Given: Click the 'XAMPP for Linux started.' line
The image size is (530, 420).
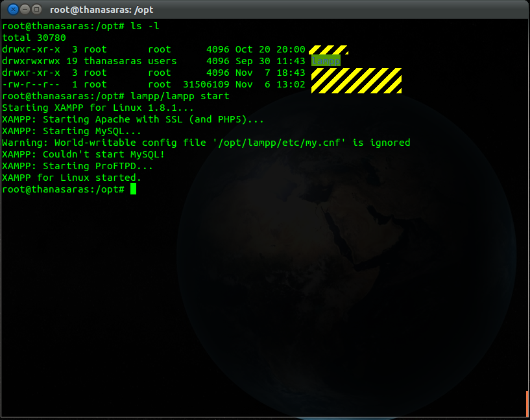Looking at the screenshot, I should pyautogui.click(x=71, y=178).
